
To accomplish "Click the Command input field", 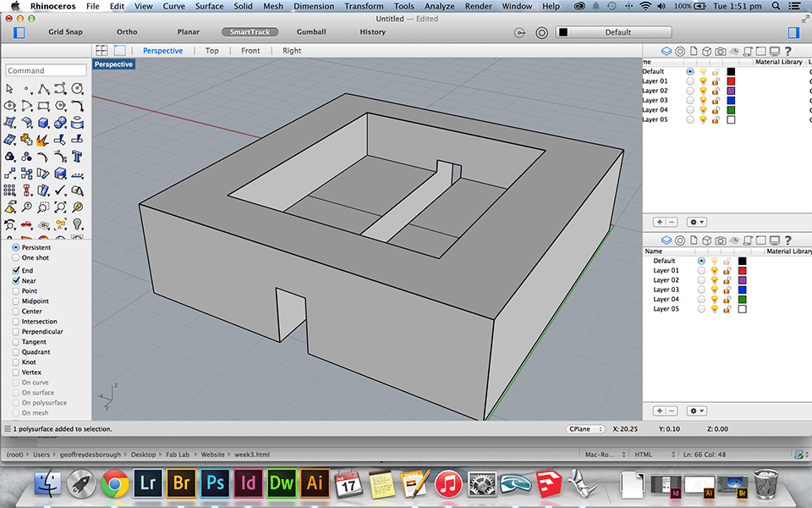I will click(x=47, y=70).
